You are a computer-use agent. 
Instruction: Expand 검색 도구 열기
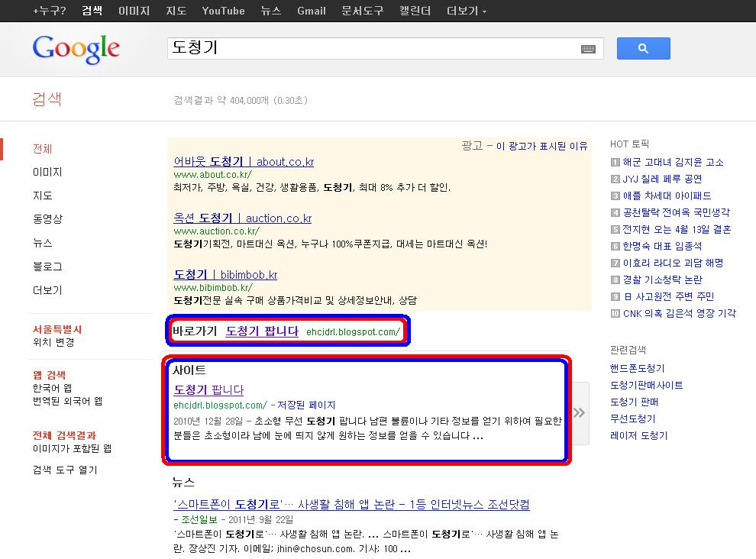click(x=65, y=470)
